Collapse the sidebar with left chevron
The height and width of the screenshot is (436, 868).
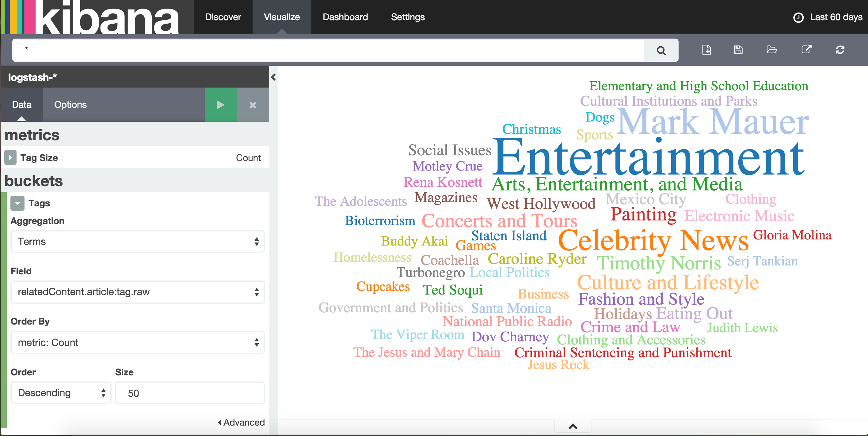coord(273,77)
